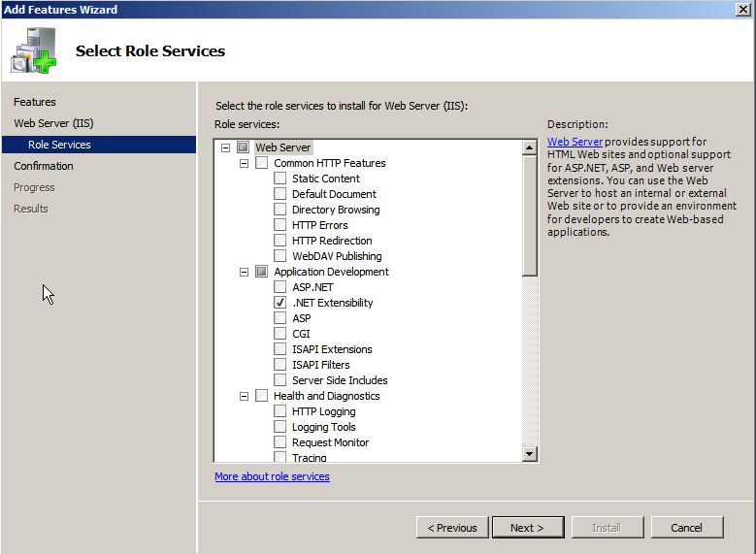
Task: Collapse Health and Diagnostics node
Action: coord(244,396)
